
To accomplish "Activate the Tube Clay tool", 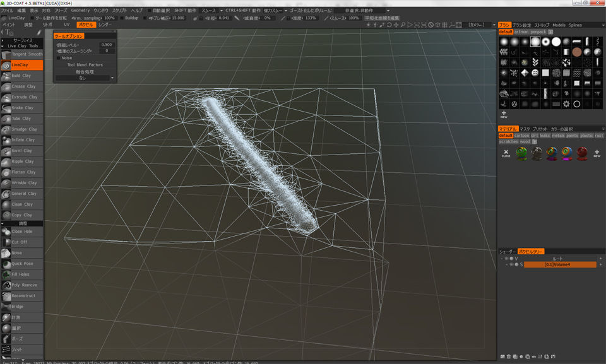I will [22, 119].
